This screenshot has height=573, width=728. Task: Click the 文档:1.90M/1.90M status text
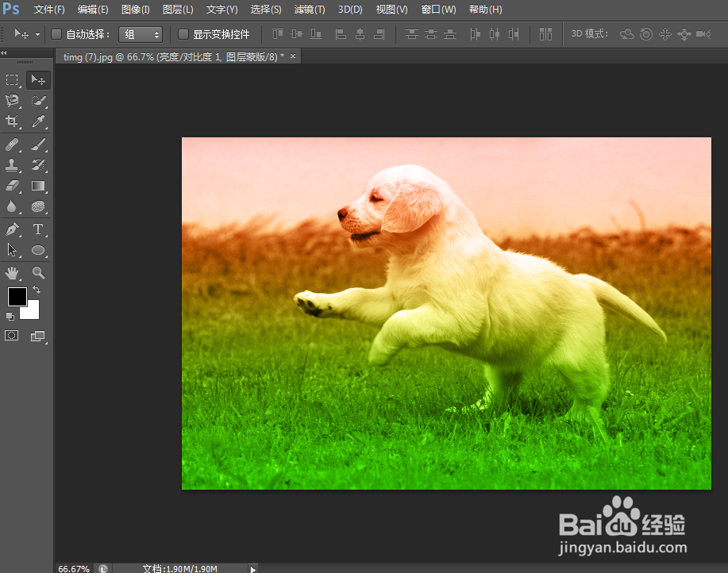tap(180, 569)
